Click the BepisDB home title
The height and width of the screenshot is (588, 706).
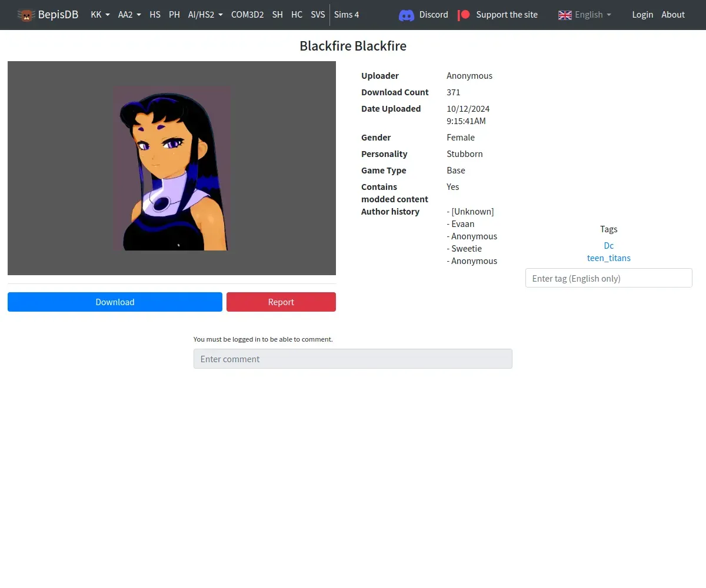tap(58, 15)
